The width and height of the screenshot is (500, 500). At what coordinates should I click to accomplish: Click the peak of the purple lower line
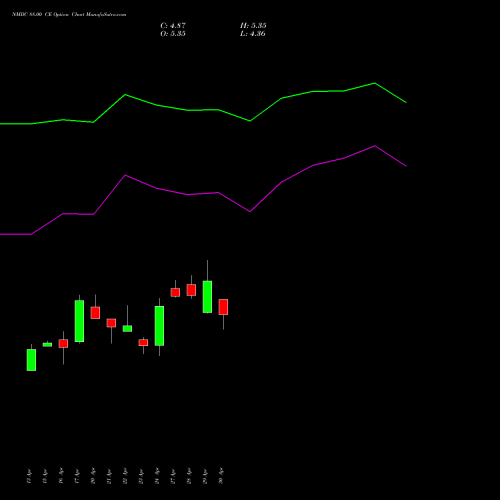[375, 146]
